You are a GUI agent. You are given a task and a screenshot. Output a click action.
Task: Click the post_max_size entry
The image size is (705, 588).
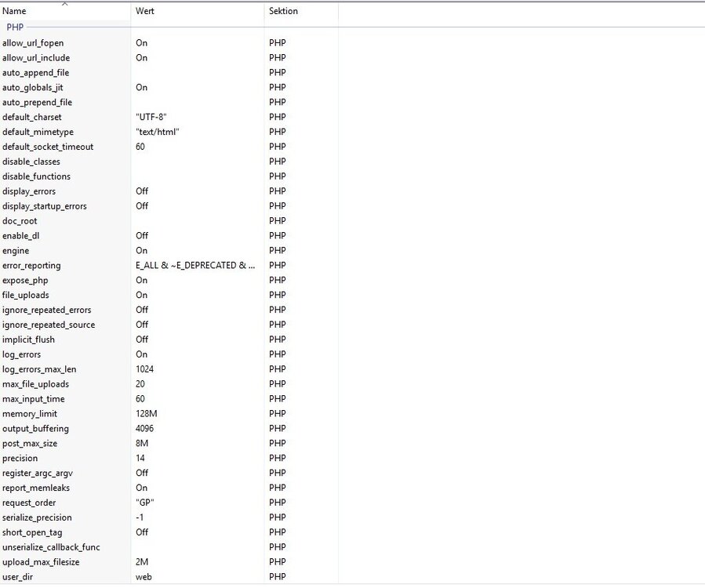[x=30, y=444]
